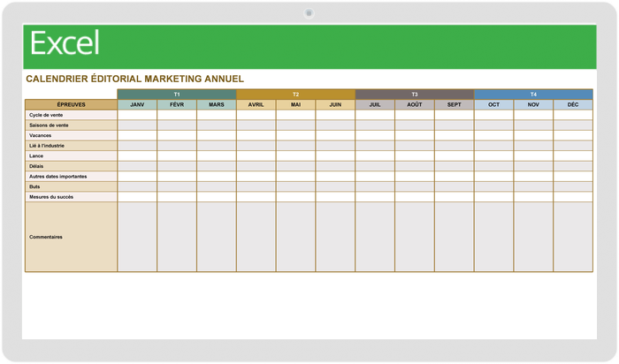Click the ÉPREUVES column header
Viewport: 619px width, 364px height.
[x=71, y=104]
